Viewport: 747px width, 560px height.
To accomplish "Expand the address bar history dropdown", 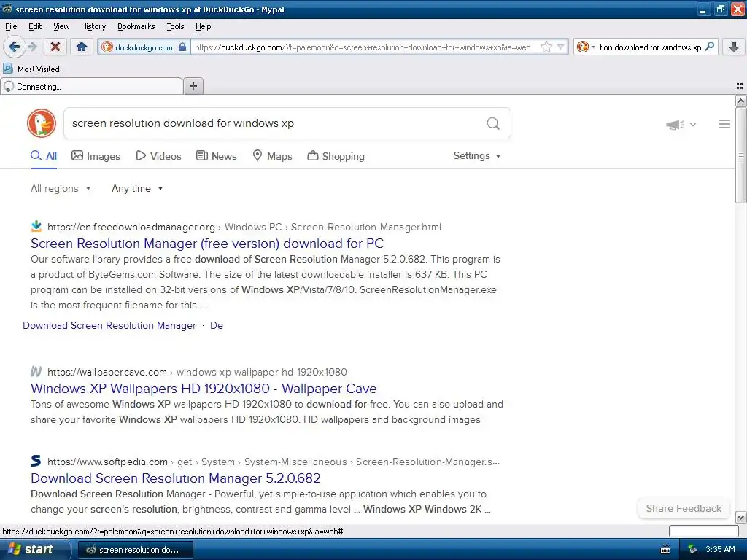I will pyautogui.click(x=561, y=47).
